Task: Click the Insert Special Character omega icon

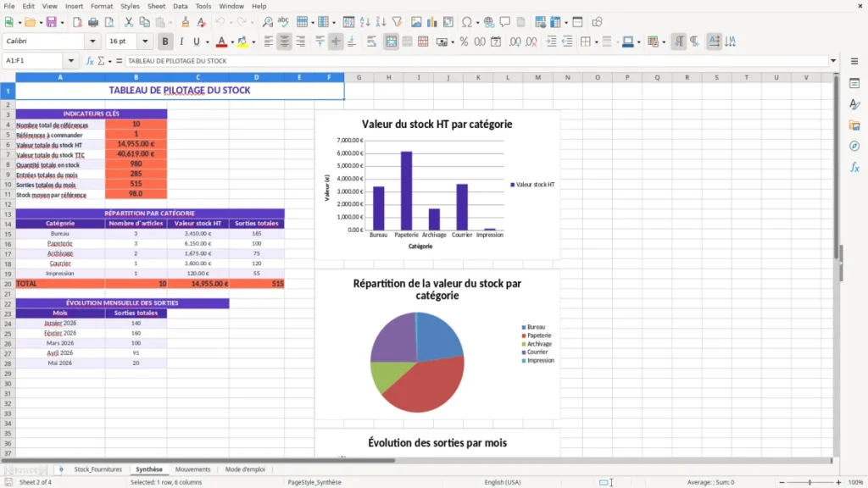Action: pos(467,22)
